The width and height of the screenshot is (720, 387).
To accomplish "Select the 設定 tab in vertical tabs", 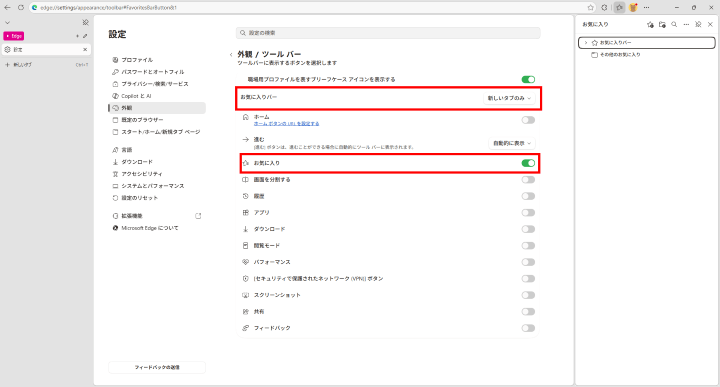I will (46, 50).
